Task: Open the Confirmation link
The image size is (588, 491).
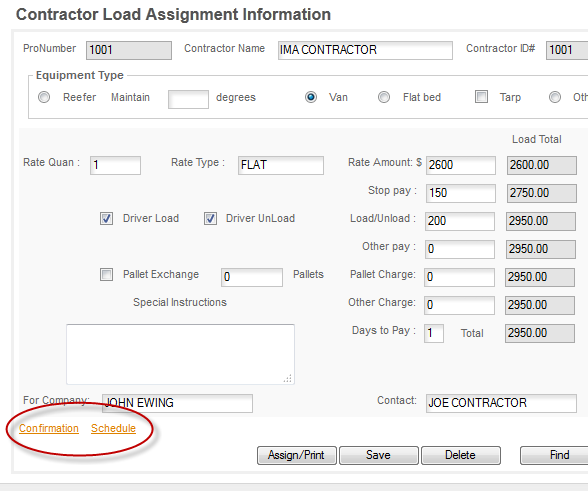Action: (x=49, y=428)
